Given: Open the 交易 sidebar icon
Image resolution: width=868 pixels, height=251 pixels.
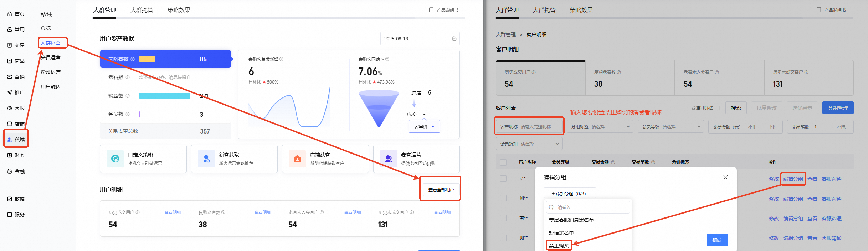Looking at the screenshot, I should 10,45.
